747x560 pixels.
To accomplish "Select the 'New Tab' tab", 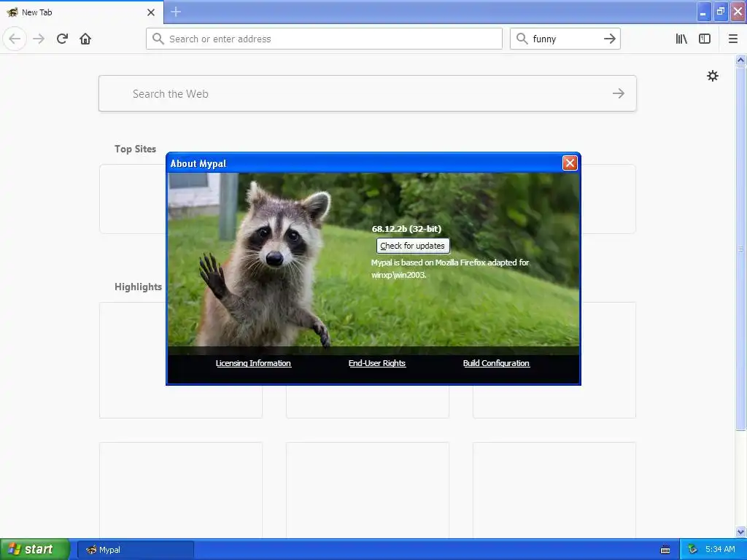I will click(x=82, y=12).
